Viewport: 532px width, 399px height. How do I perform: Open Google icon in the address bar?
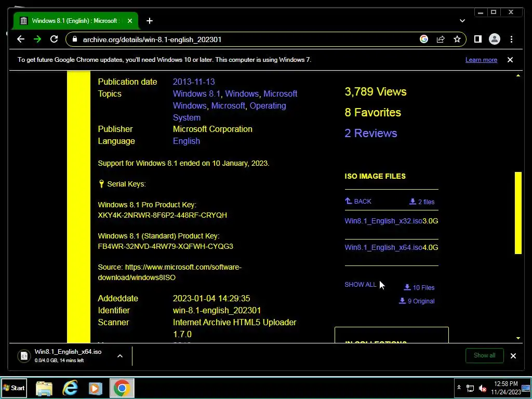point(424,39)
